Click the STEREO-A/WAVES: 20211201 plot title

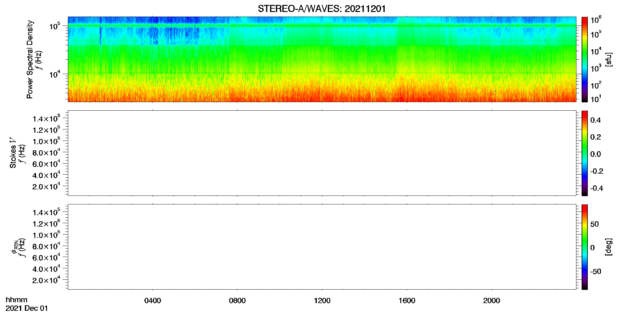(322, 9)
